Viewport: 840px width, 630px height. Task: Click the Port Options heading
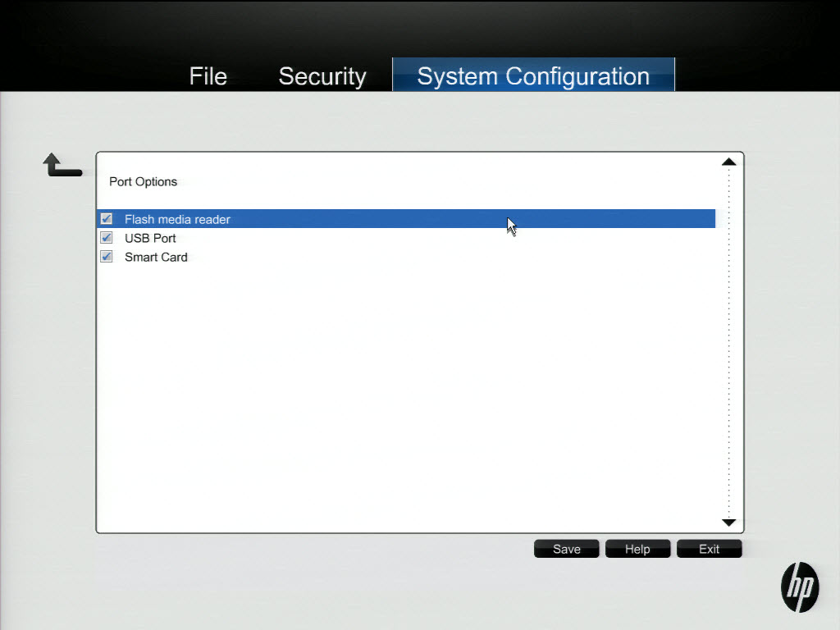[x=143, y=181]
